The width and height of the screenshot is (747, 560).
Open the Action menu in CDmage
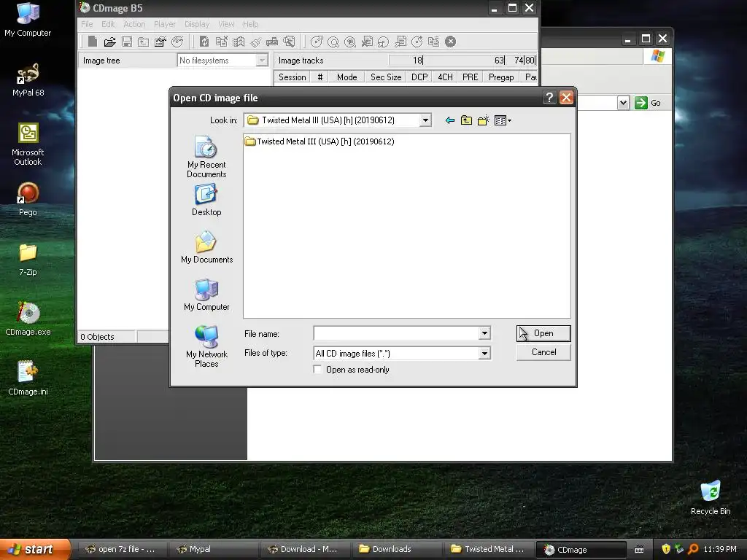coord(134,24)
